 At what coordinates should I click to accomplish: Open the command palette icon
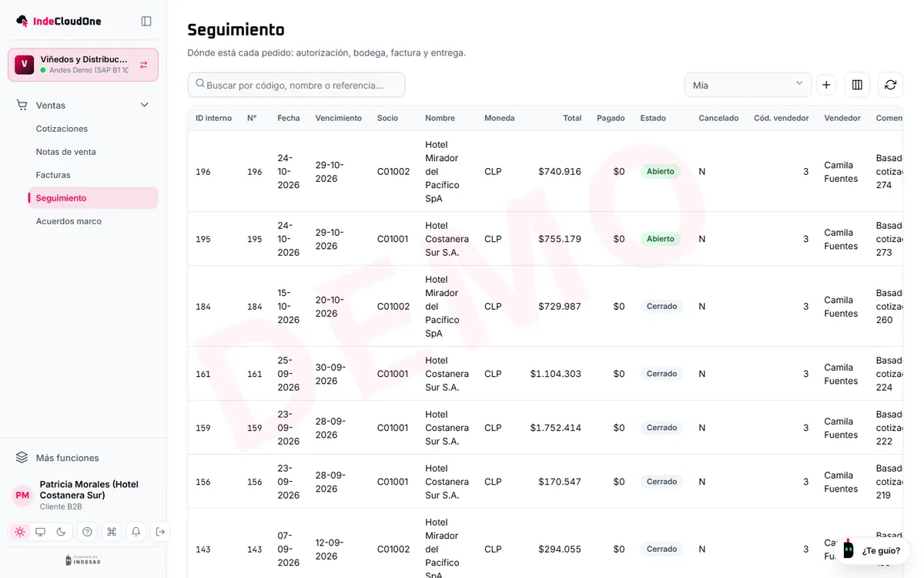112,532
